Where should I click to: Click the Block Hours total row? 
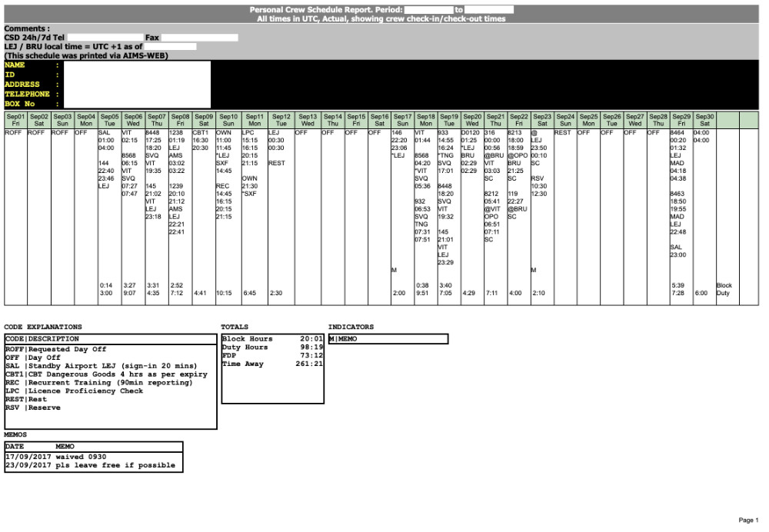click(271, 339)
